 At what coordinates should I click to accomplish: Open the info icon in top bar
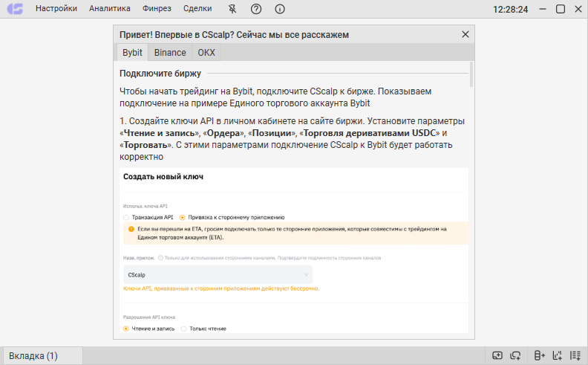[280, 9]
